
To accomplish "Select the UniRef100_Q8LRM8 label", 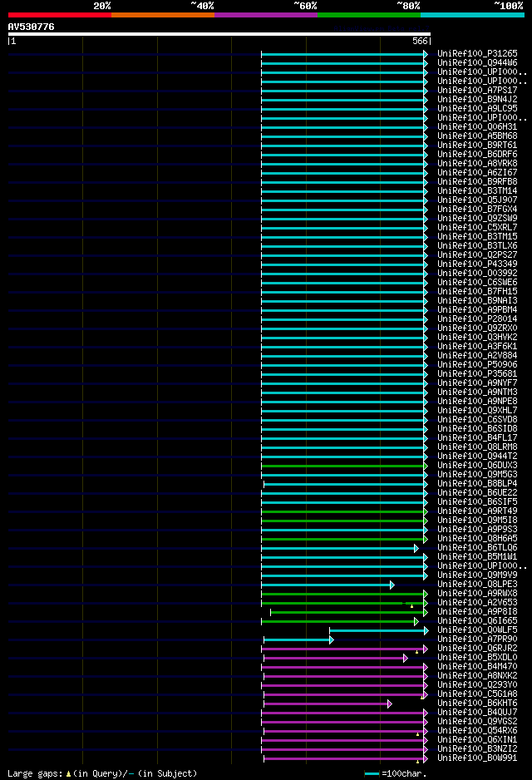I will [477, 447].
